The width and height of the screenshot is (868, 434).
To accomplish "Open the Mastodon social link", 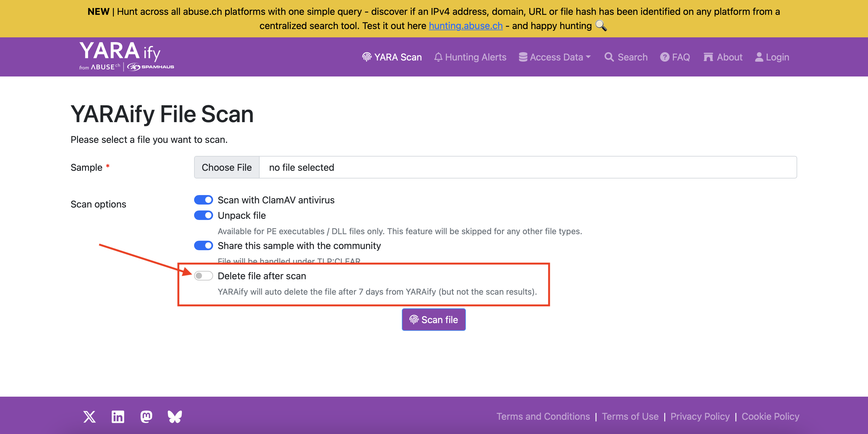I will (146, 417).
